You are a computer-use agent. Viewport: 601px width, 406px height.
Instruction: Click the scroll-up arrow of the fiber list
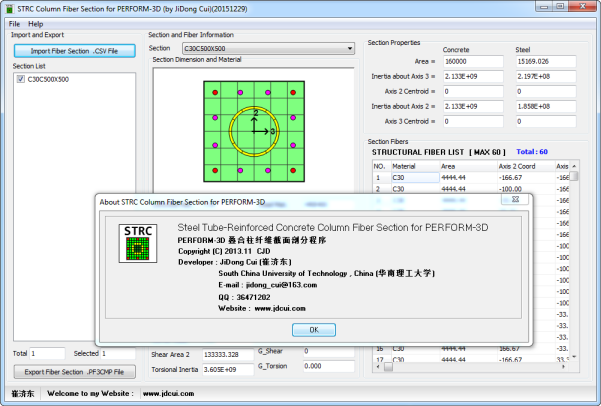574,166
